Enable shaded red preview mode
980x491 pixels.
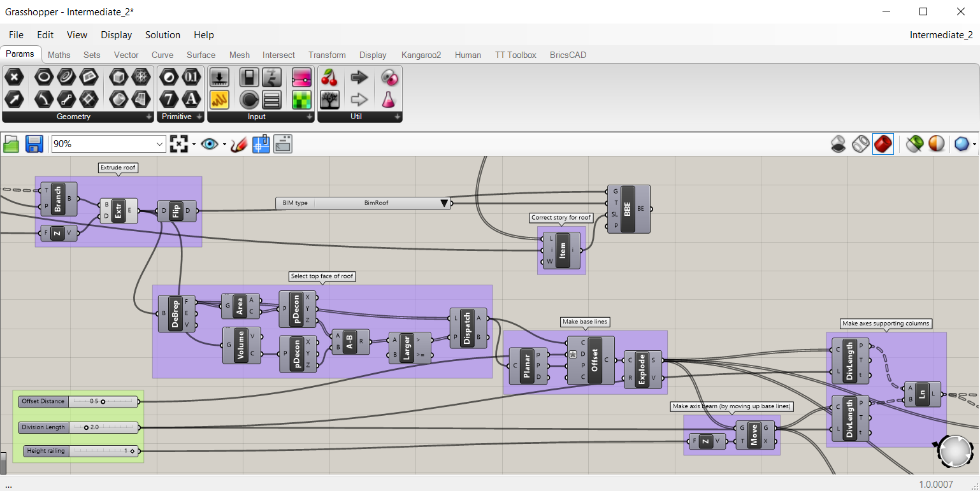pos(883,145)
